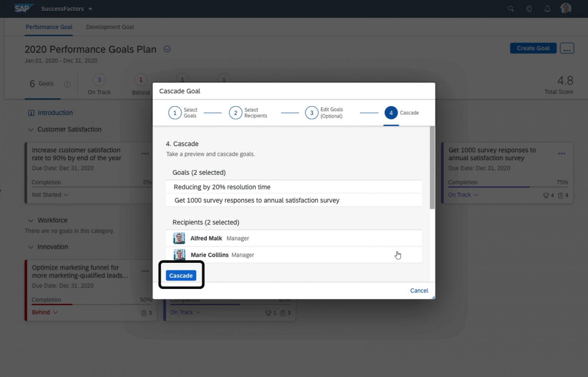This screenshot has width=588, height=377.
Task: Click the 4.8 Total Score value
Action: (565, 80)
